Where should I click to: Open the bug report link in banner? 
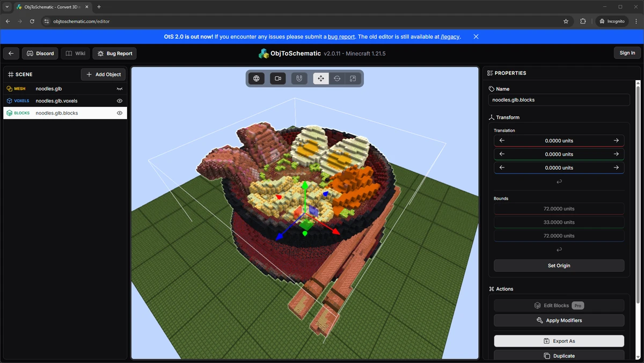click(341, 37)
